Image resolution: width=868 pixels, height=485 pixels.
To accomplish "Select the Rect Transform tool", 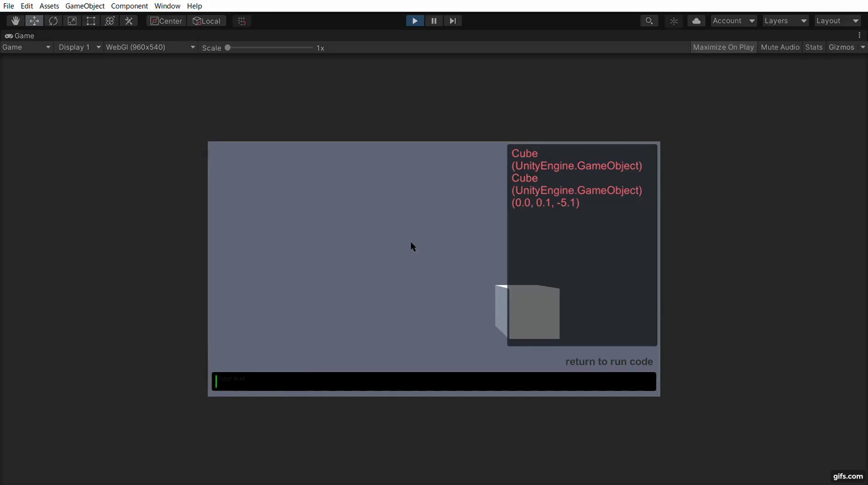I will 91,21.
